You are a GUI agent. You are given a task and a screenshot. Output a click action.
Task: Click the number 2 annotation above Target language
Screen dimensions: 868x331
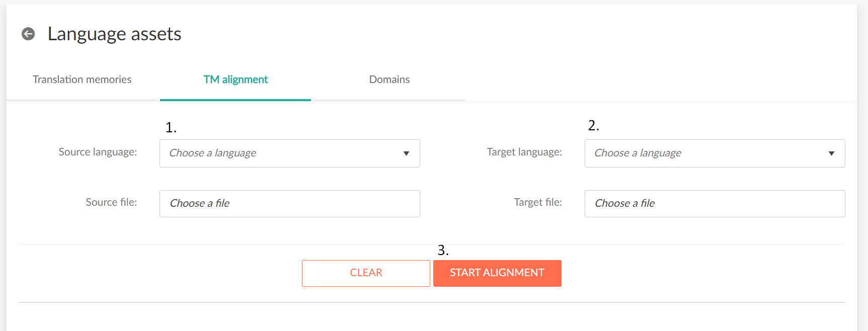pyautogui.click(x=593, y=125)
